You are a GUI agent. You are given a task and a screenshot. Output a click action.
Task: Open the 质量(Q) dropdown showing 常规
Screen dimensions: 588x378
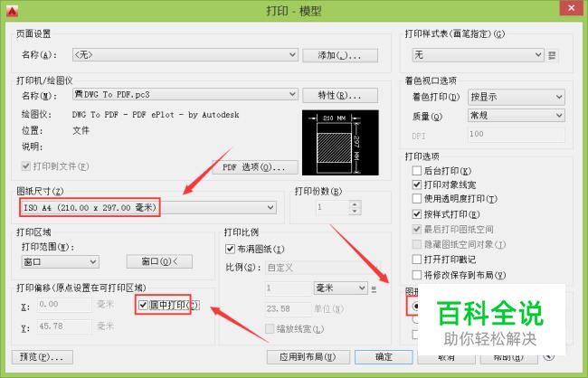(516, 116)
